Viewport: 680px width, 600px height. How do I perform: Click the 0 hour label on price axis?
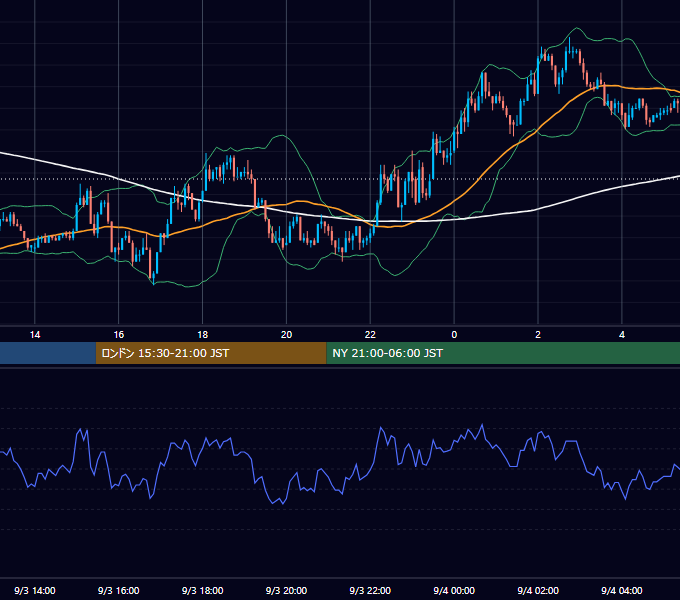coord(454,335)
